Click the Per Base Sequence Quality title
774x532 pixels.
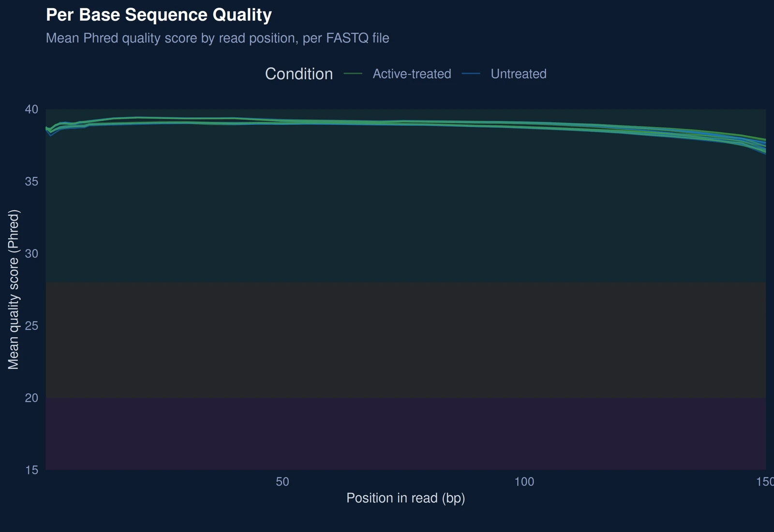point(159,15)
